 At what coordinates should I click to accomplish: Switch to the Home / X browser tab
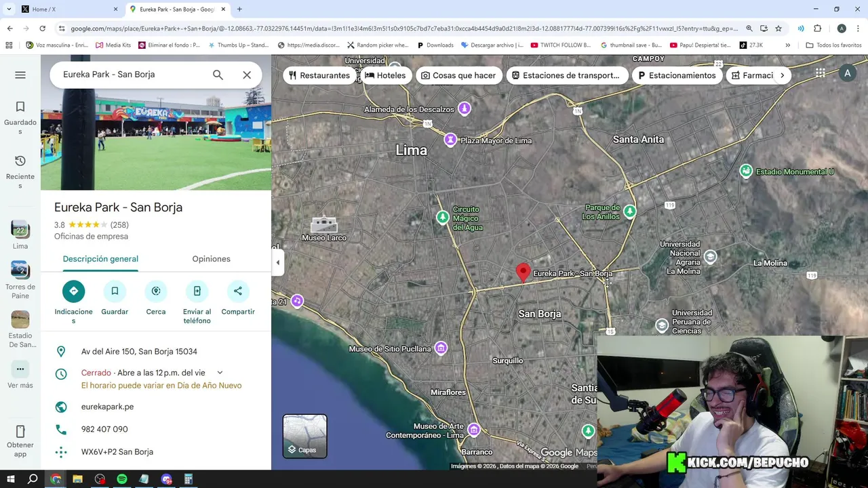(68, 9)
